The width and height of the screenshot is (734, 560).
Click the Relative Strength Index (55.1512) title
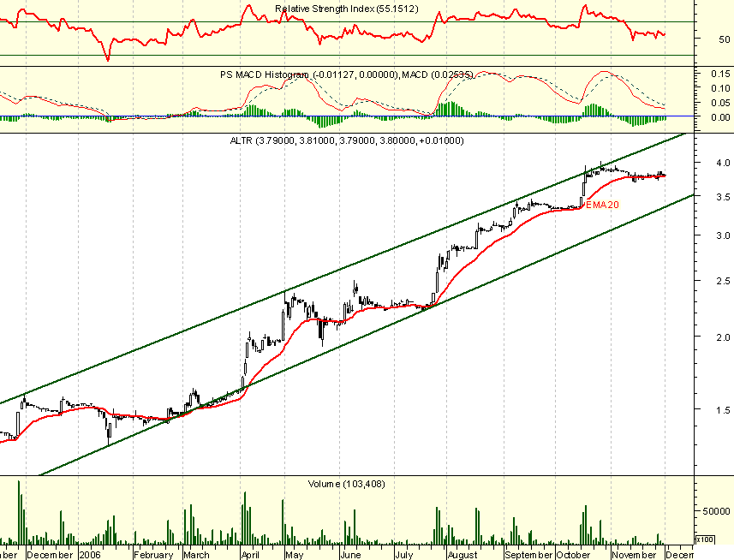click(346, 9)
